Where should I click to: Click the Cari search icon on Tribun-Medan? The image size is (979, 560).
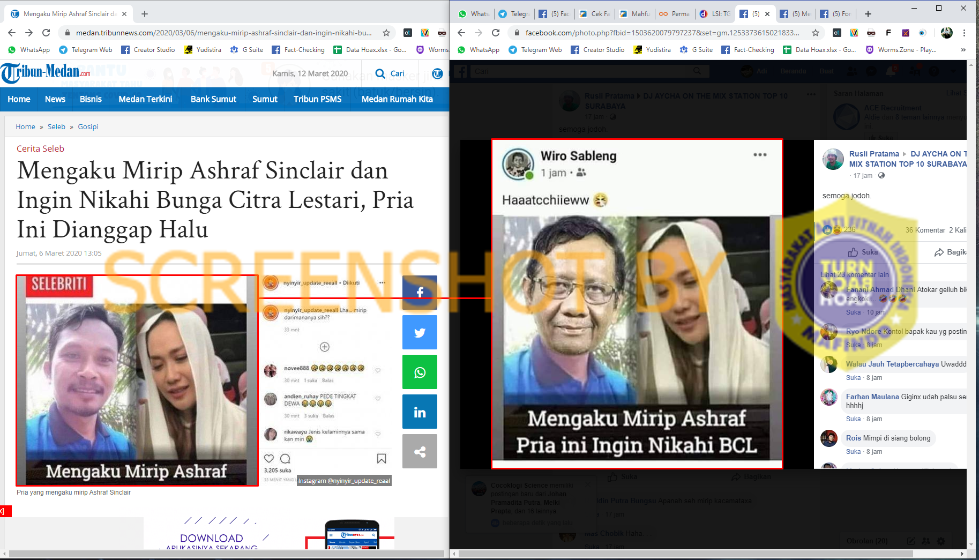(x=390, y=73)
